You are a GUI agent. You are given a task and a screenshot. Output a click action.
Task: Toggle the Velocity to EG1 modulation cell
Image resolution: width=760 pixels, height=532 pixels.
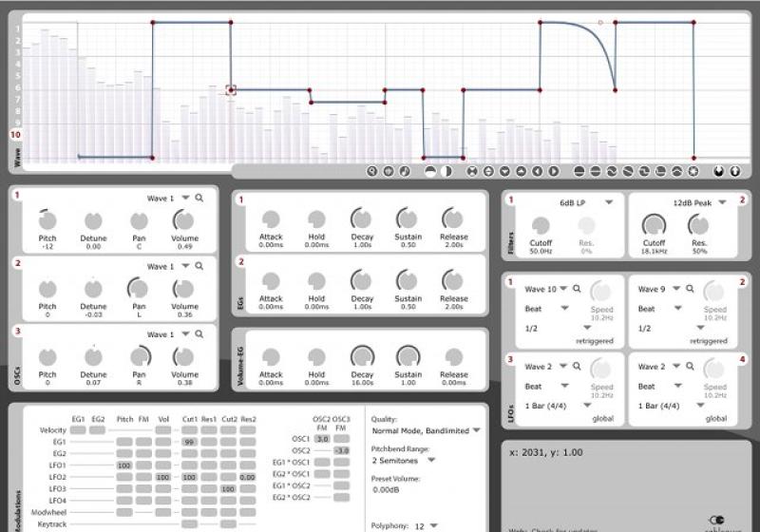point(78,429)
